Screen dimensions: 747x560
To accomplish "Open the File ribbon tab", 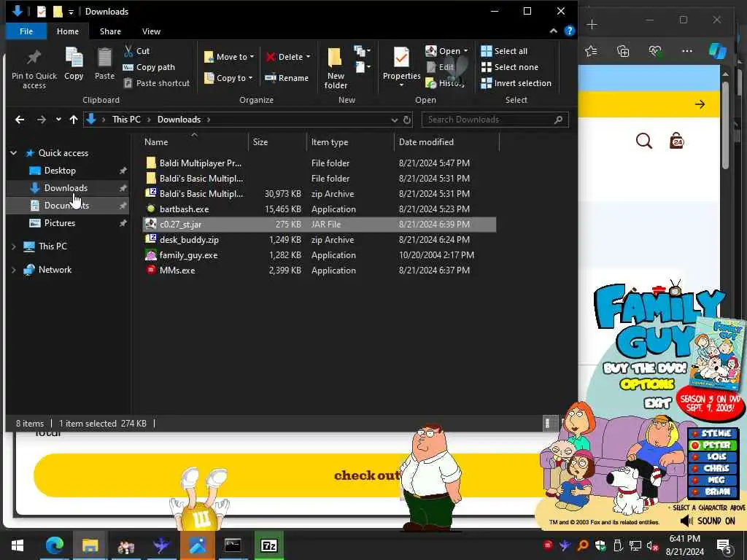I will coord(26,31).
